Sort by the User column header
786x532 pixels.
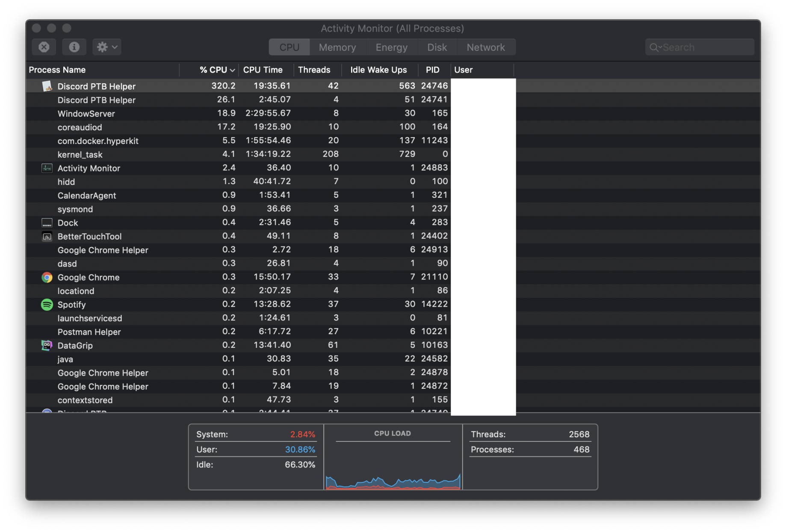pyautogui.click(x=482, y=70)
